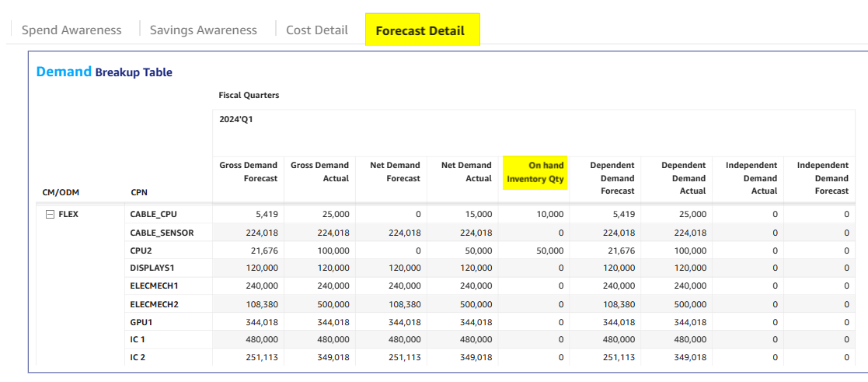Select the IC 1 row label
Image resolution: width=868 pixels, height=382 pixels.
[x=138, y=340]
